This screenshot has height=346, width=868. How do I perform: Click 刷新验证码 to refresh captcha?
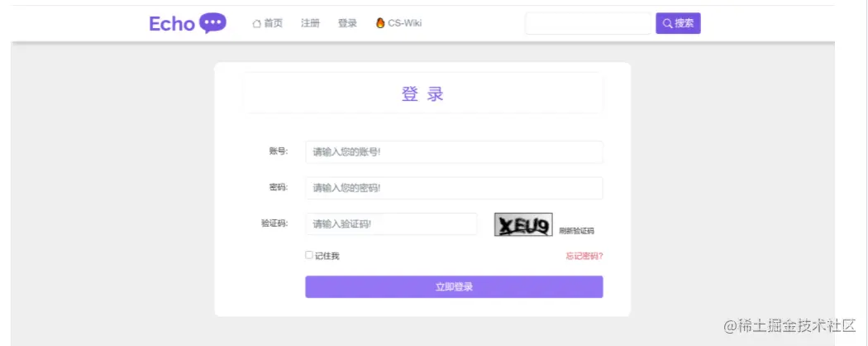click(x=576, y=231)
